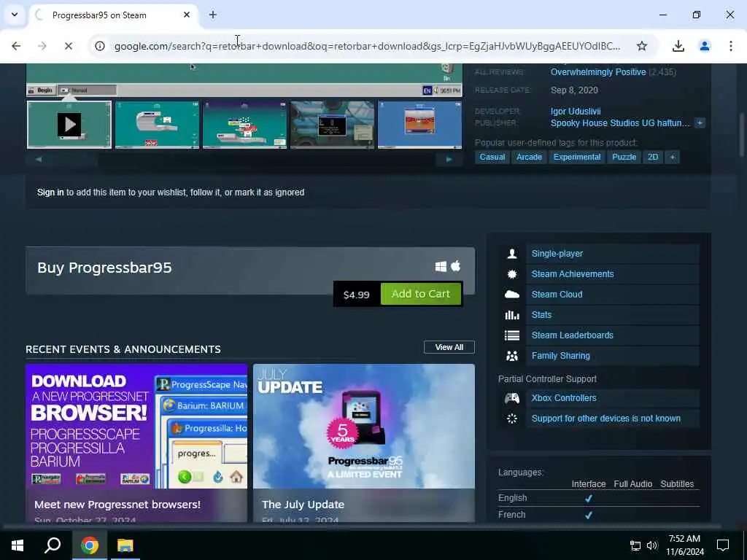Select the Casual tag
Image resolution: width=747 pixels, height=560 pixels.
pyautogui.click(x=492, y=157)
